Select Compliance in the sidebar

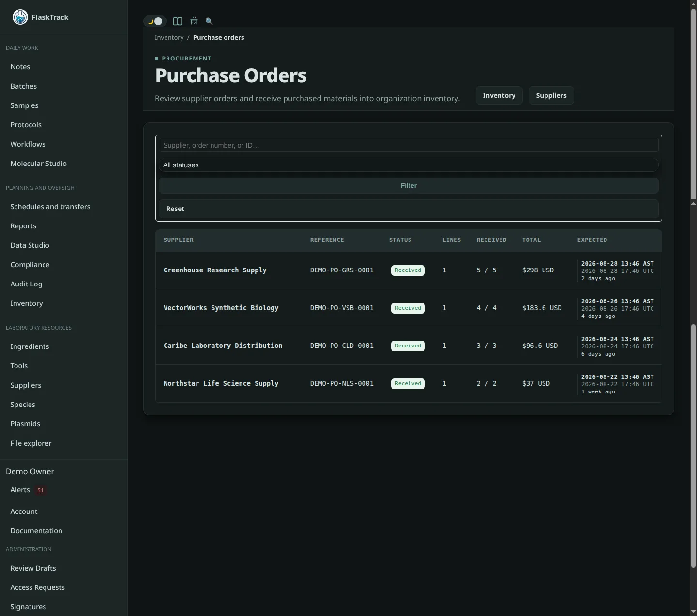pyautogui.click(x=30, y=265)
